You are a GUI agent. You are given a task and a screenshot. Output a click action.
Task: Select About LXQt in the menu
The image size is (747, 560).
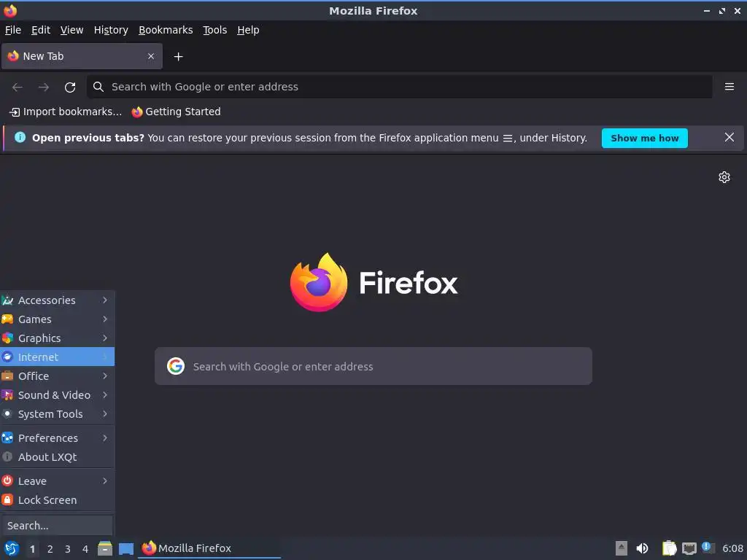coord(57,456)
